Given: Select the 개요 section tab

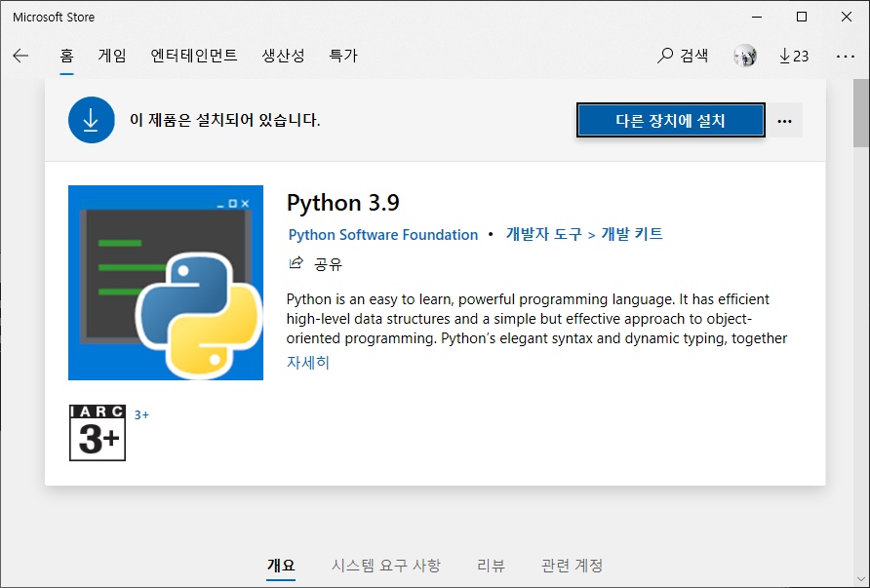Looking at the screenshot, I should pos(281,566).
